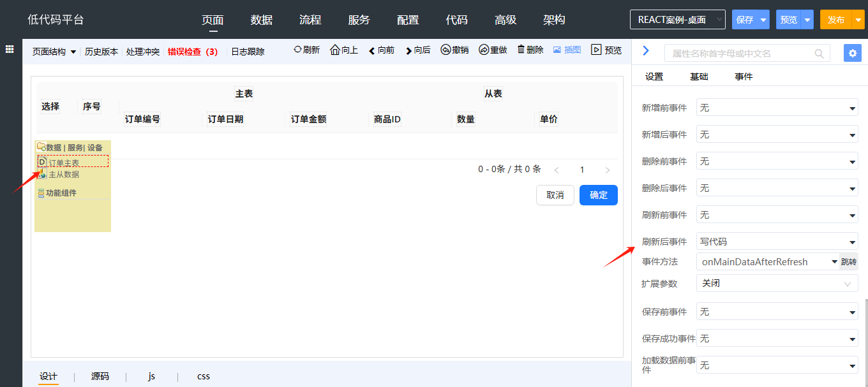Collapse the property panel with blue chevron
Screen dimensions: 868x387
(645, 51)
